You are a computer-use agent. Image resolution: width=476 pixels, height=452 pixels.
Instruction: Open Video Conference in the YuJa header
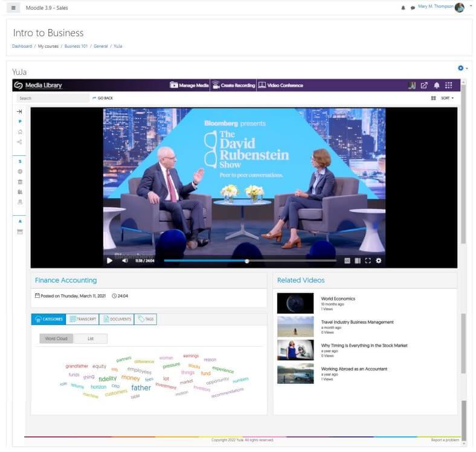pos(280,85)
